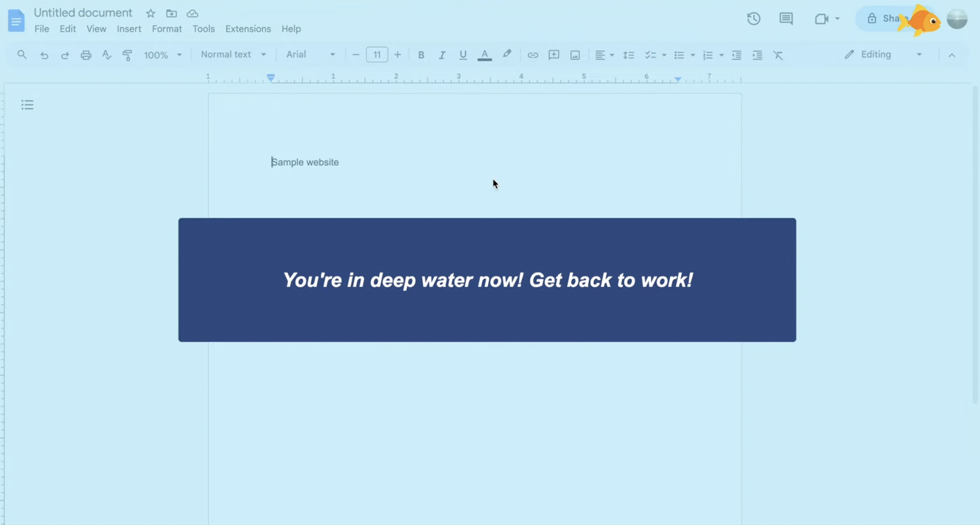The width and height of the screenshot is (980, 525).
Task: Insert a numbered list
Action: click(x=708, y=55)
